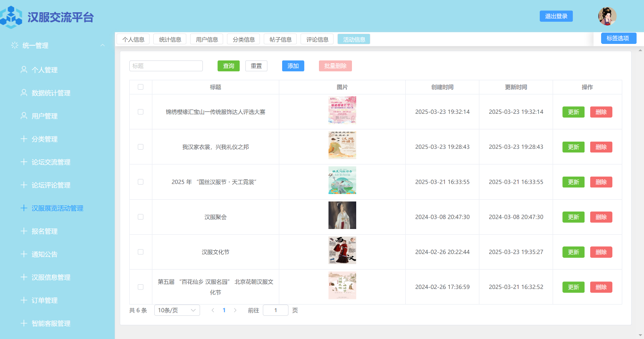Click the plus icon next to 报名管理
The width and height of the screenshot is (644, 339).
coord(24,231)
